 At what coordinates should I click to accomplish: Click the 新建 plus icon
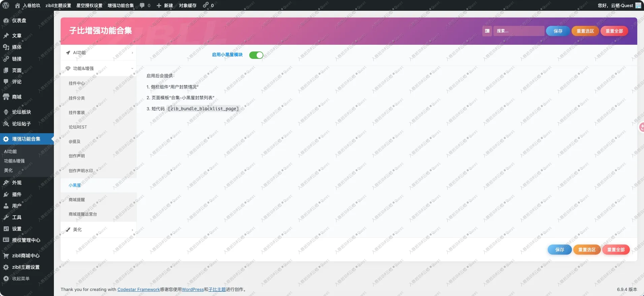pyautogui.click(x=159, y=5)
